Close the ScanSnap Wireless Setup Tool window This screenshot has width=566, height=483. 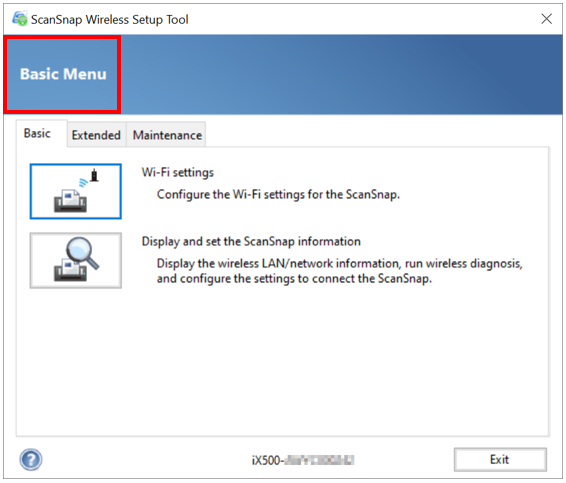547,19
